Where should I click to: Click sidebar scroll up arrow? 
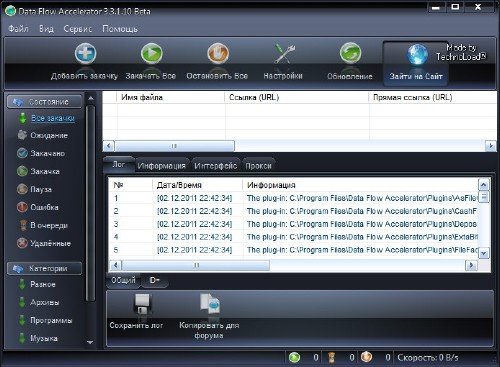click(x=91, y=99)
